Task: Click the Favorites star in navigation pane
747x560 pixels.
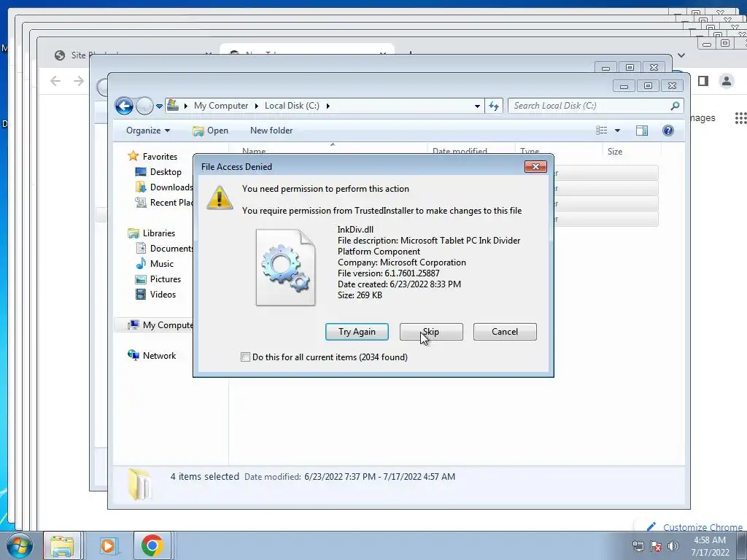Action: [133, 156]
